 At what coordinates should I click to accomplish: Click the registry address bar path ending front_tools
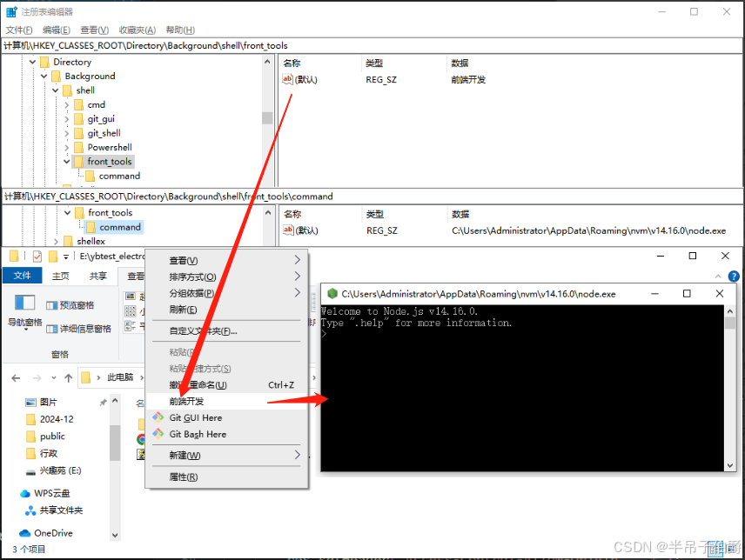[x=146, y=45]
